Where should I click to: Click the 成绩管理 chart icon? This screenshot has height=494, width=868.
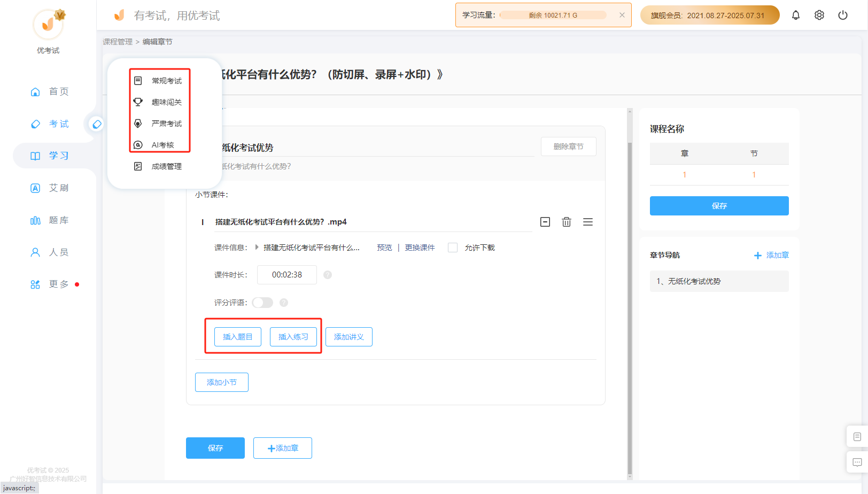point(138,166)
